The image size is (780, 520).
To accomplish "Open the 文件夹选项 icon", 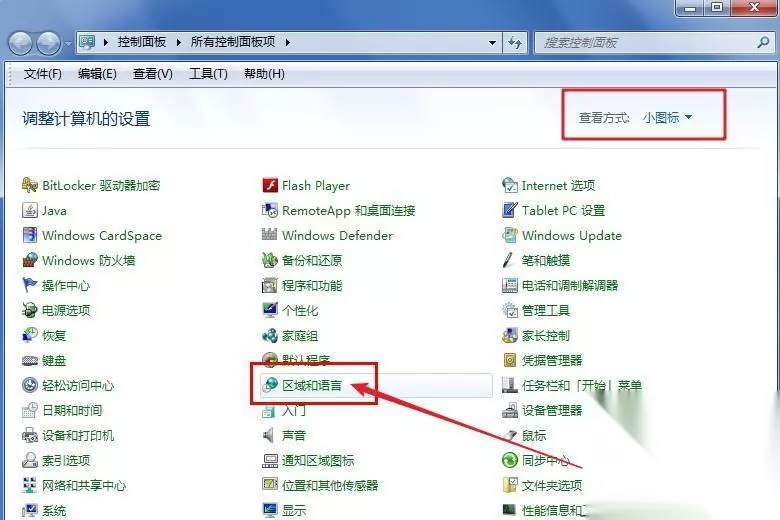I will point(509,485).
